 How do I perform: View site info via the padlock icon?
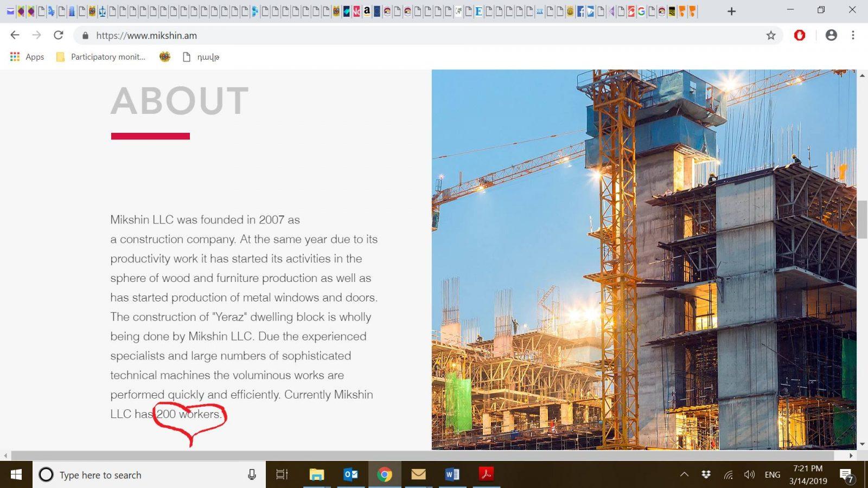coord(85,36)
